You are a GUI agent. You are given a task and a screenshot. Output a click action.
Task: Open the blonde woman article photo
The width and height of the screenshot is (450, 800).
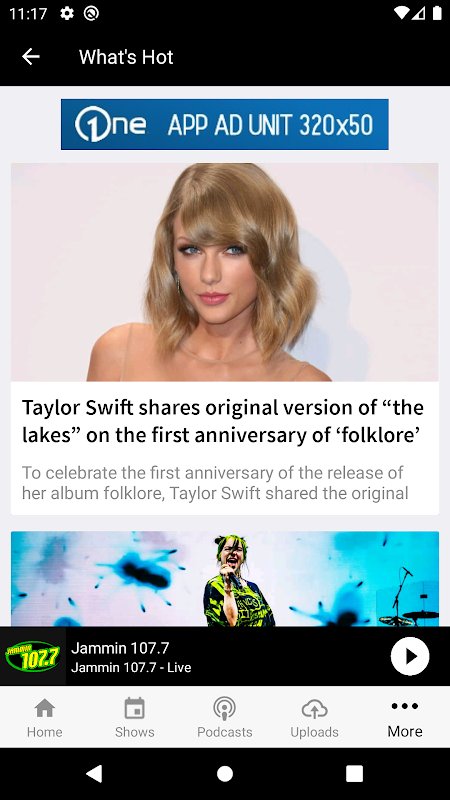224,272
